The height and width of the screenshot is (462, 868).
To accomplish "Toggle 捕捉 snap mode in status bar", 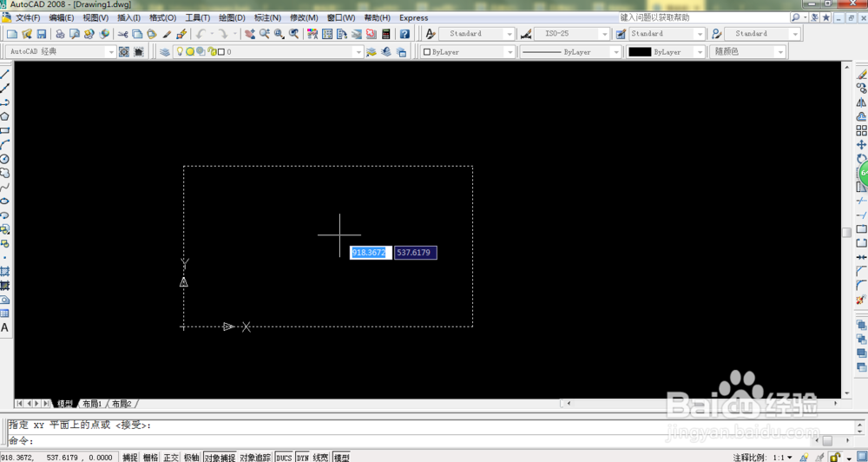I will (x=130, y=457).
